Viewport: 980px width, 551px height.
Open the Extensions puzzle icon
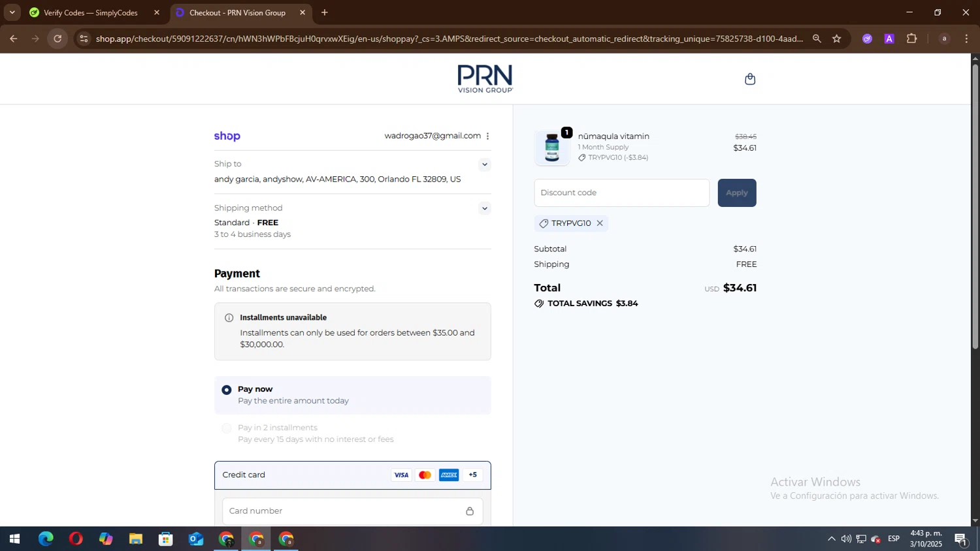pos(912,39)
